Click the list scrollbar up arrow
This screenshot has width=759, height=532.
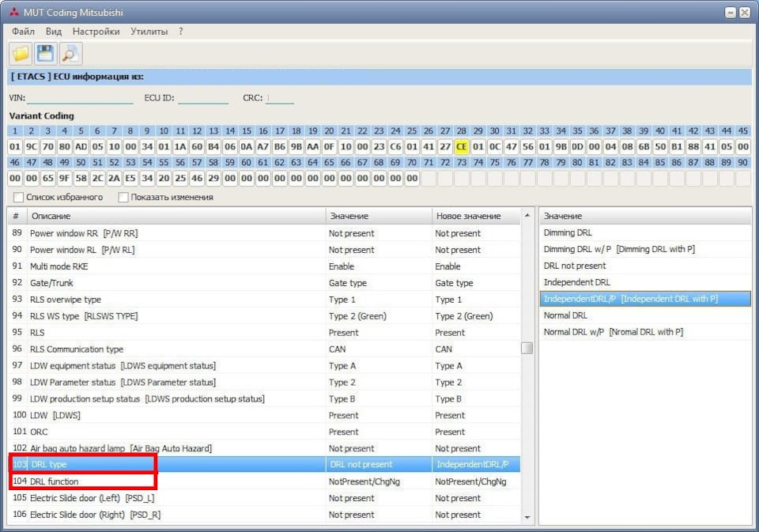[x=527, y=216]
